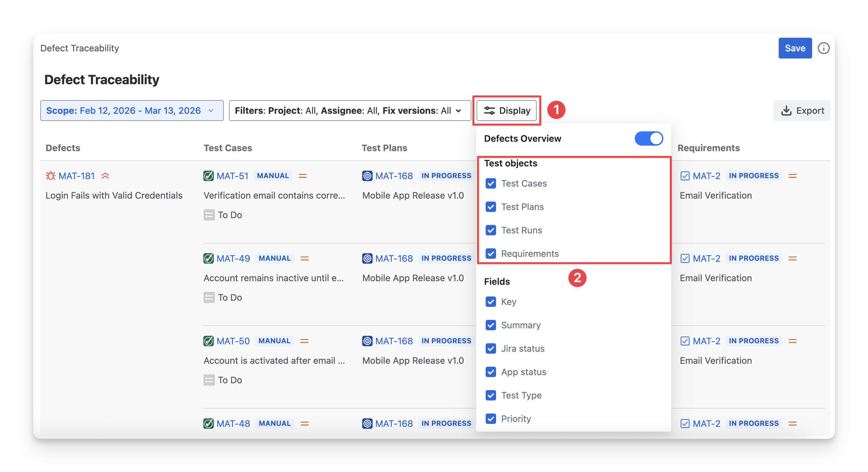
Task: Click the test plan icon beside first MAT-168
Action: (367, 176)
